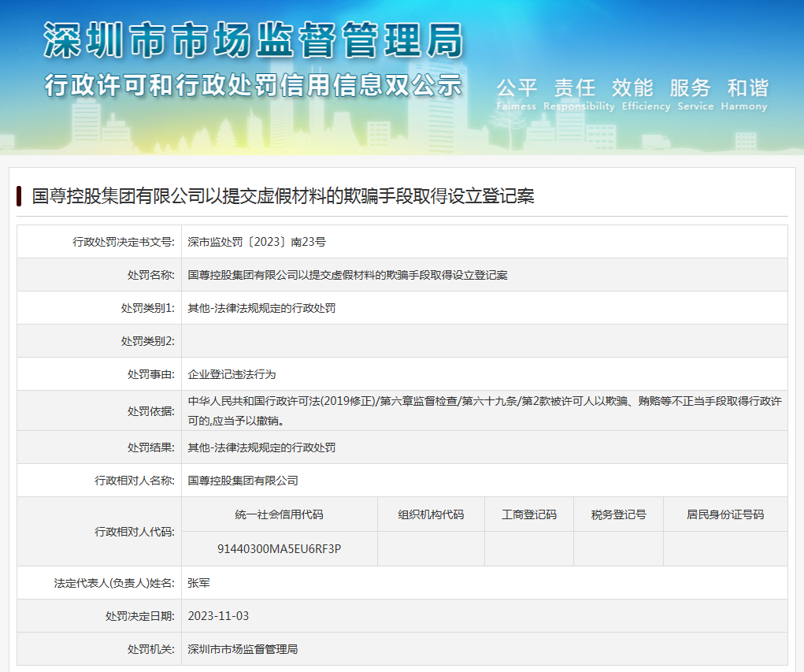Viewport: 804px width, 672px height.
Task: Click the decision number 深市监处罚〔2023〕南23号
Action: [x=257, y=242]
